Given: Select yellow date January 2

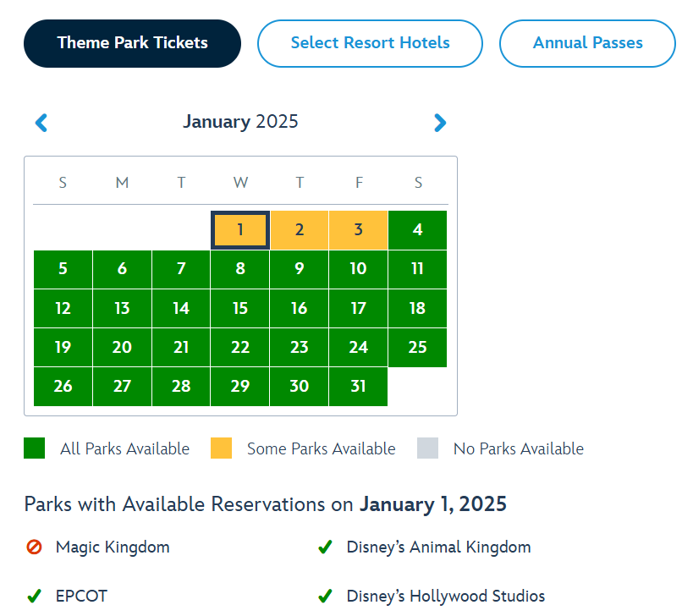Looking at the screenshot, I should coord(300,230).
